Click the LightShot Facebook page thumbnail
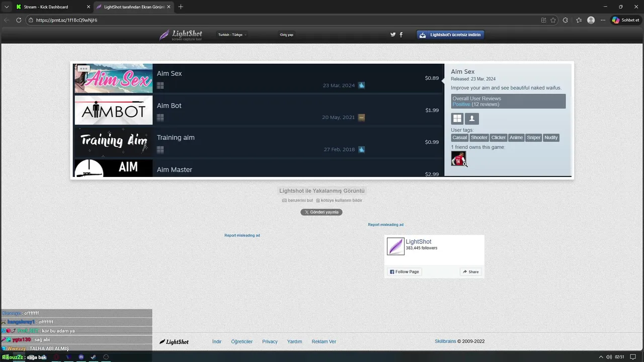The height and width of the screenshot is (362, 644). [395, 246]
